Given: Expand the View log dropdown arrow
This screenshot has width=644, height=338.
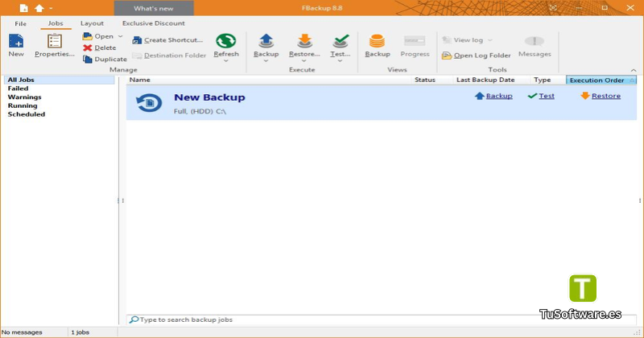Looking at the screenshot, I should click(490, 40).
